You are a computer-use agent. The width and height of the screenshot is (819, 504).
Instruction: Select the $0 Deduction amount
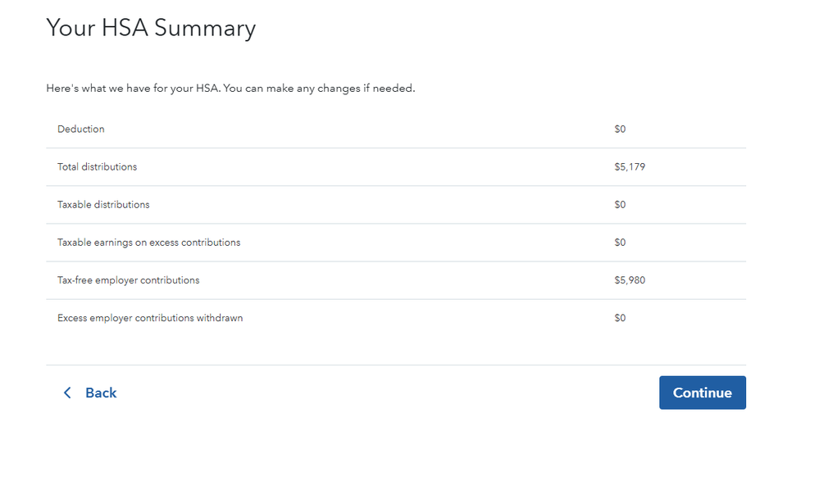click(x=620, y=129)
